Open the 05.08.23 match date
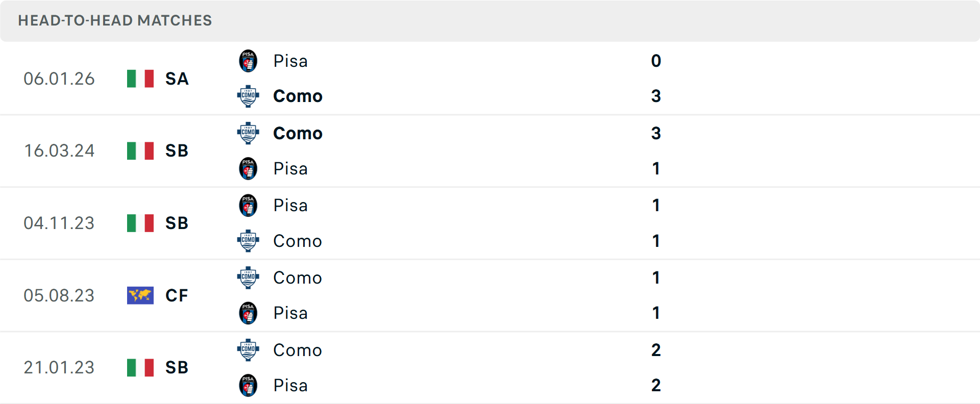980x404 pixels. (x=59, y=295)
